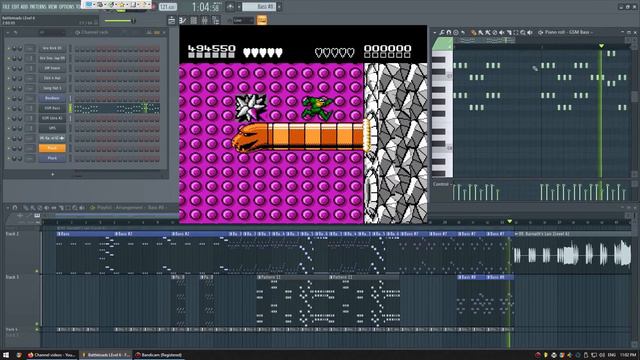Open the Piano roll tools wrench menu

coord(442,33)
